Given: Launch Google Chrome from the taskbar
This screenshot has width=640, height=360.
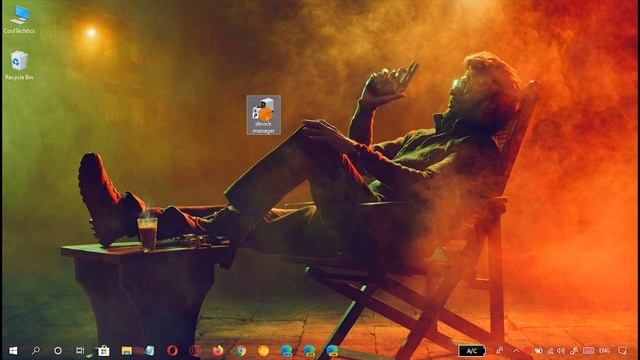Looking at the screenshot, I should coord(241,350).
